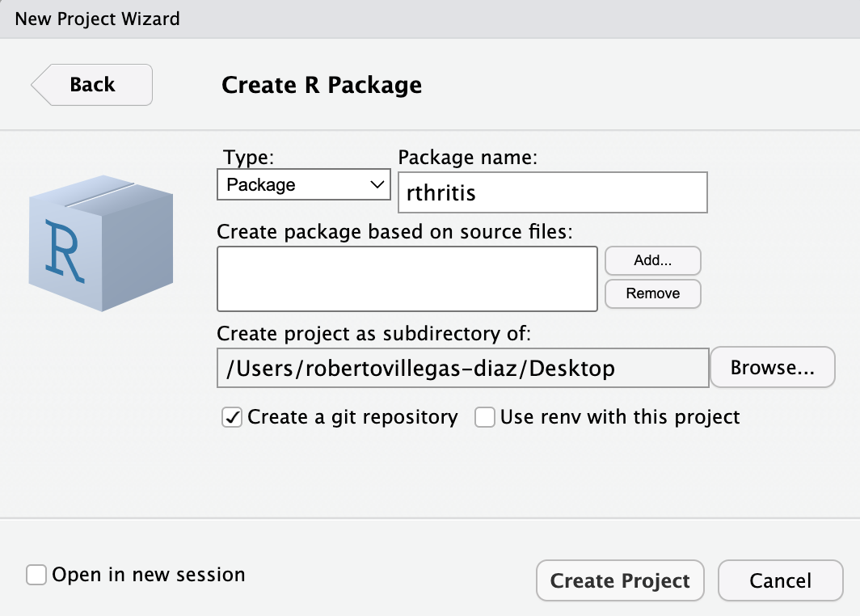Click the Type: label text

click(x=249, y=157)
